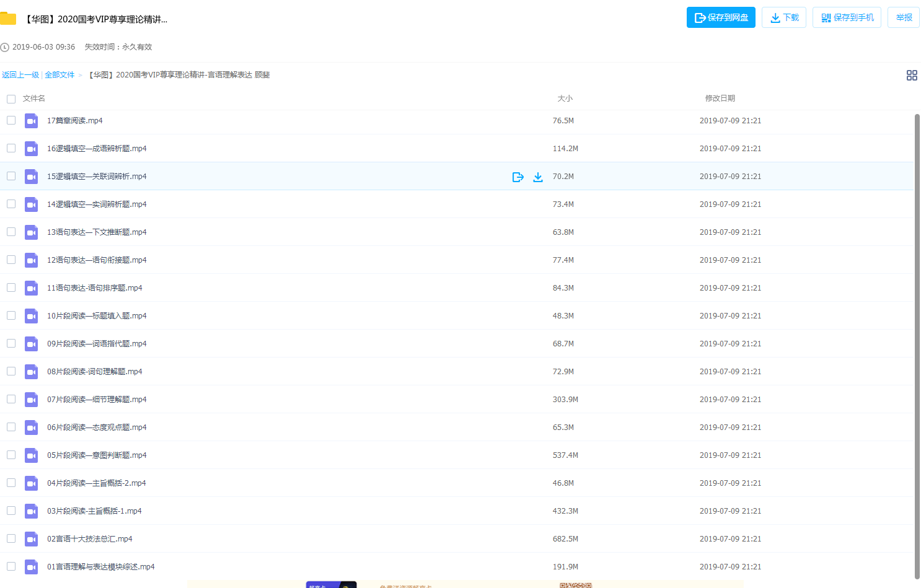The width and height of the screenshot is (921, 588).
Task: Click the video icon for 09片段阅读—词语指代题.mp4
Action: point(32,344)
